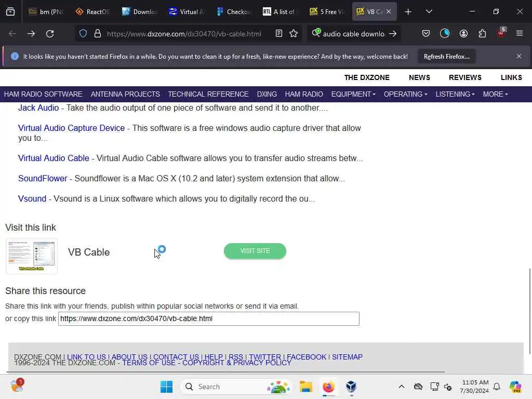Screen dimensions: 532x399
Task: Bookmark this page with the star icon
Action: (x=294, y=33)
